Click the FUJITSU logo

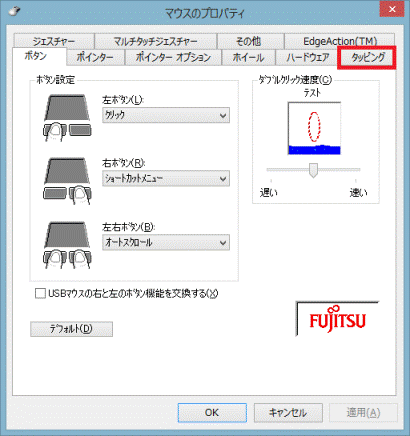337,319
